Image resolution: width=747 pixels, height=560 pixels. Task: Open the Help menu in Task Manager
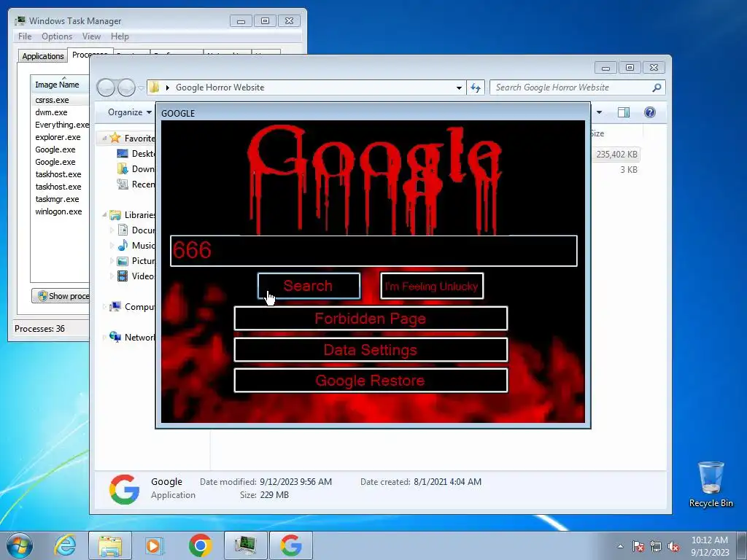click(x=120, y=36)
